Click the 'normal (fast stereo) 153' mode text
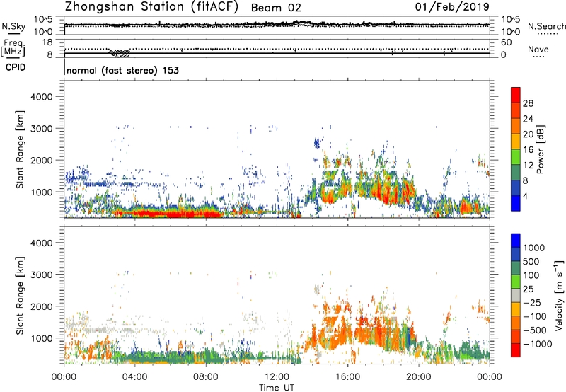Image resolution: width=566 pixels, height=392 pixels. tap(122, 70)
